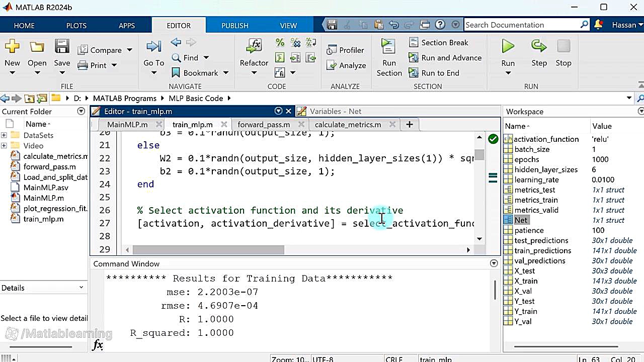Expand the Video folder

4,146
